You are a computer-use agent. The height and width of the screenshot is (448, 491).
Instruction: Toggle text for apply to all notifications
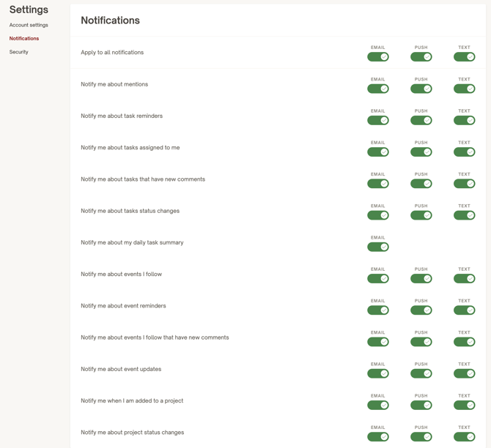(465, 57)
